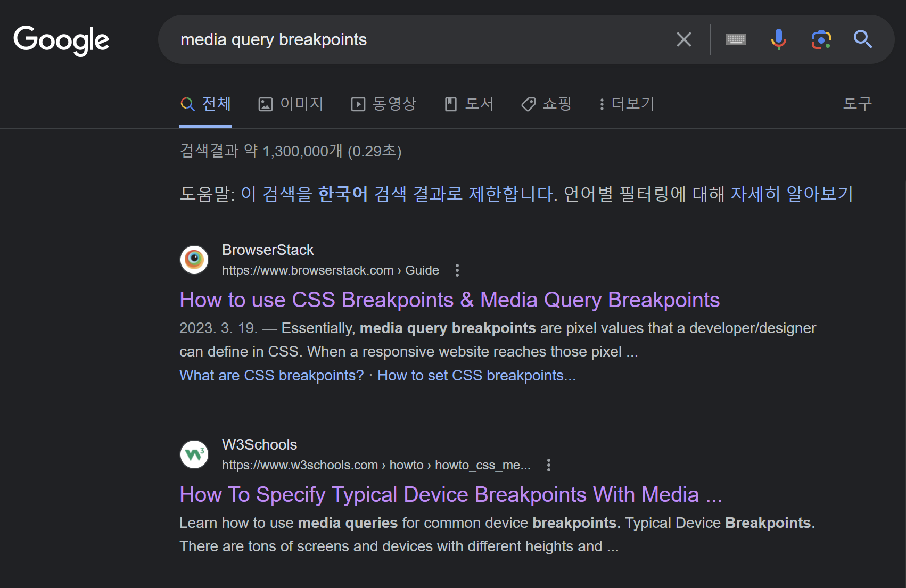Submit search with magnifying glass button
This screenshot has height=588, width=906.
862,39
